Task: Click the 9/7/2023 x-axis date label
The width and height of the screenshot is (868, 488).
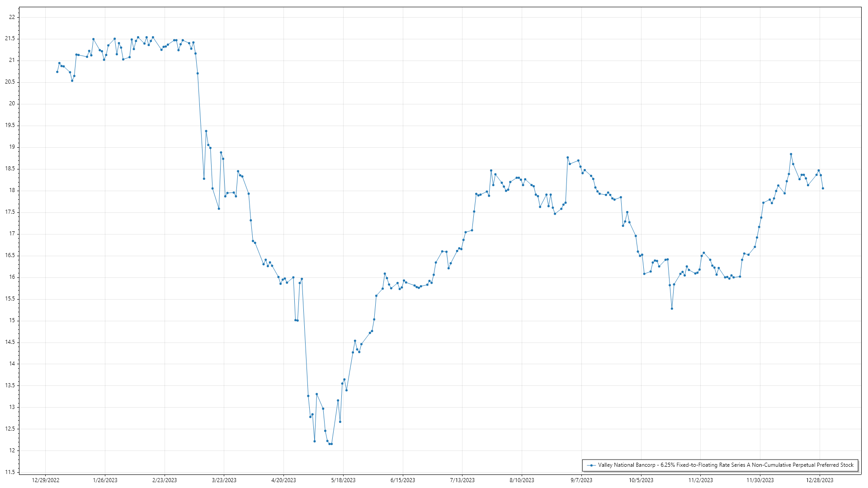Action: pos(581,480)
